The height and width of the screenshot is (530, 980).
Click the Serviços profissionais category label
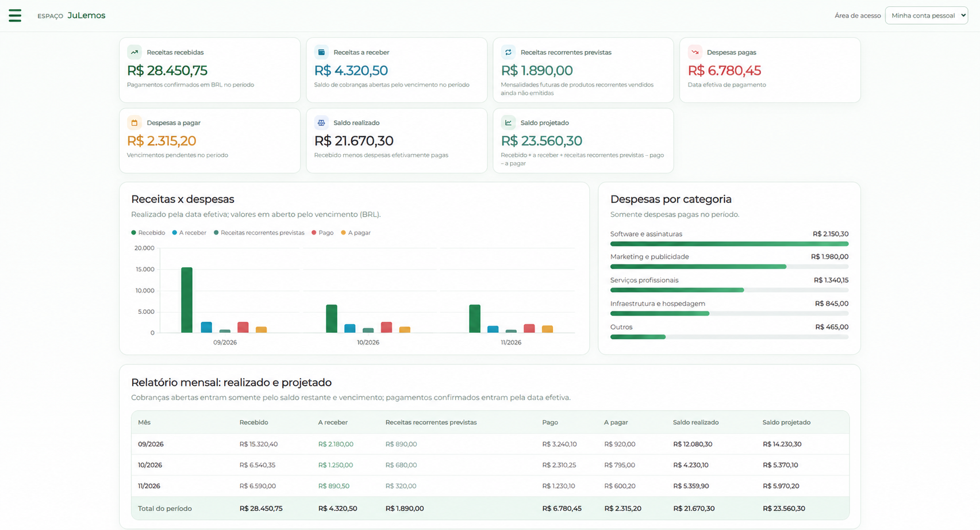click(644, 281)
